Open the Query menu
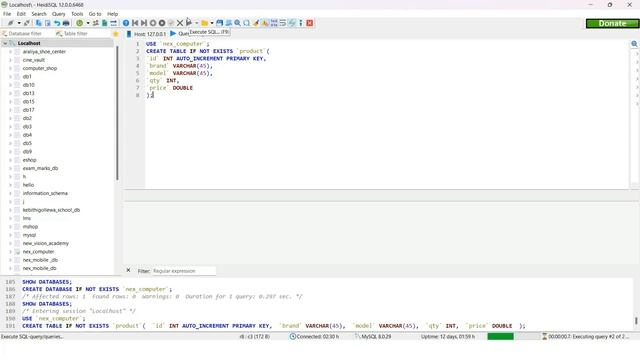The image size is (640, 360). click(x=58, y=14)
